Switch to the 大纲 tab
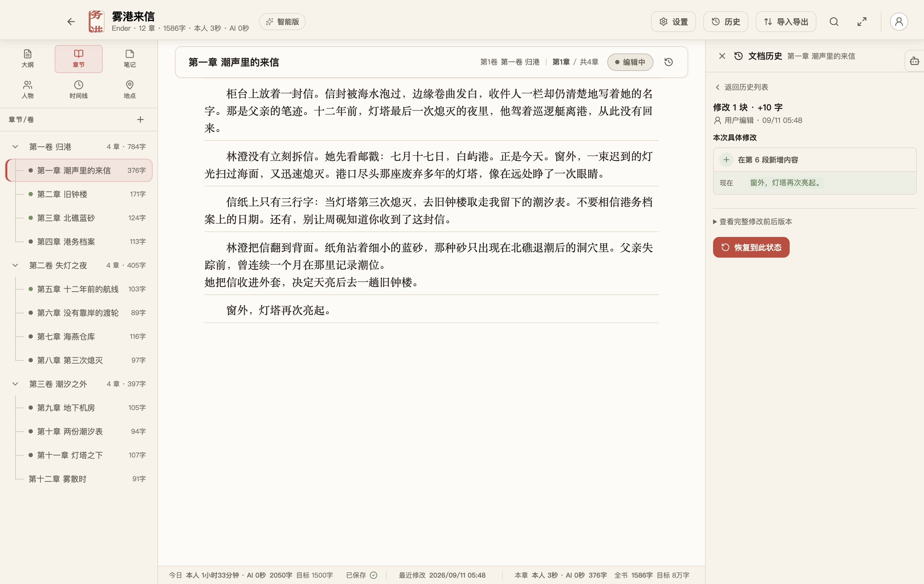924x584 pixels. [27, 58]
